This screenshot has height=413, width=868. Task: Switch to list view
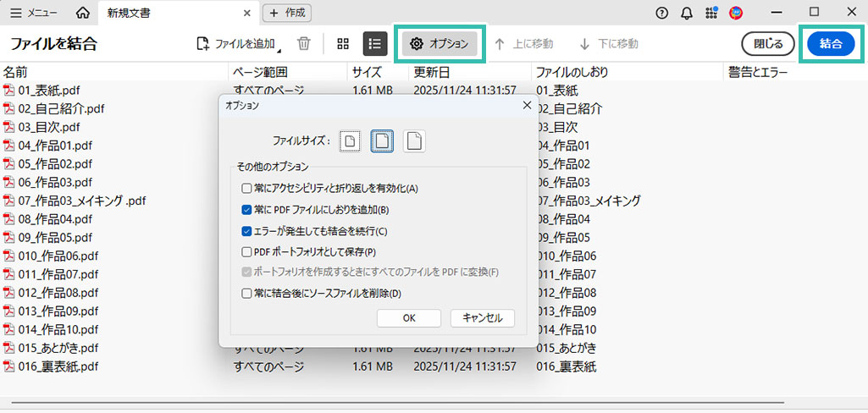point(375,44)
